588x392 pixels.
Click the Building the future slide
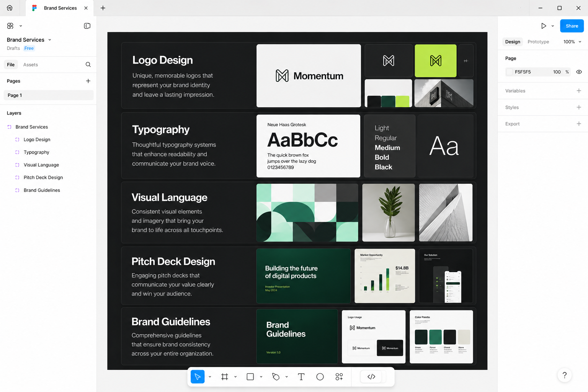pyautogui.click(x=304, y=276)
